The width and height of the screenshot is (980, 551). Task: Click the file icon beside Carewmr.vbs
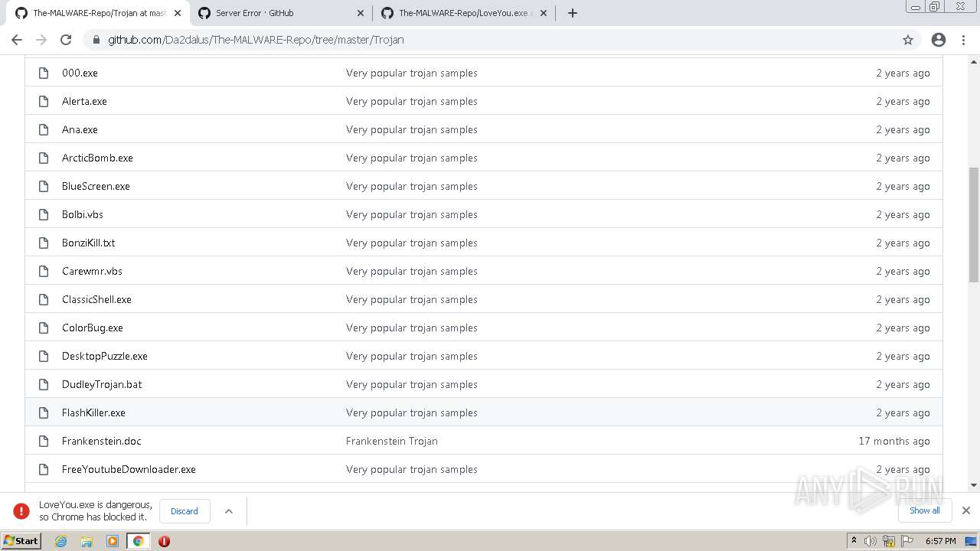click(x=44, y=271)
